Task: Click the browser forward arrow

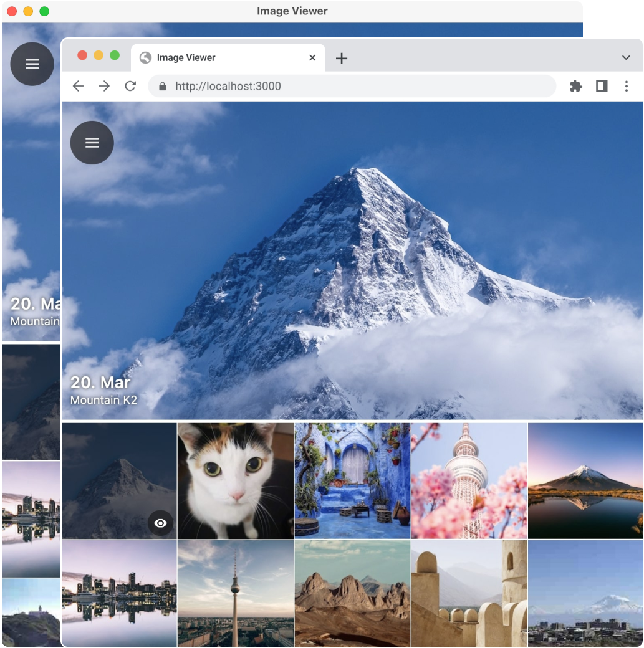Action: point(104,86)
